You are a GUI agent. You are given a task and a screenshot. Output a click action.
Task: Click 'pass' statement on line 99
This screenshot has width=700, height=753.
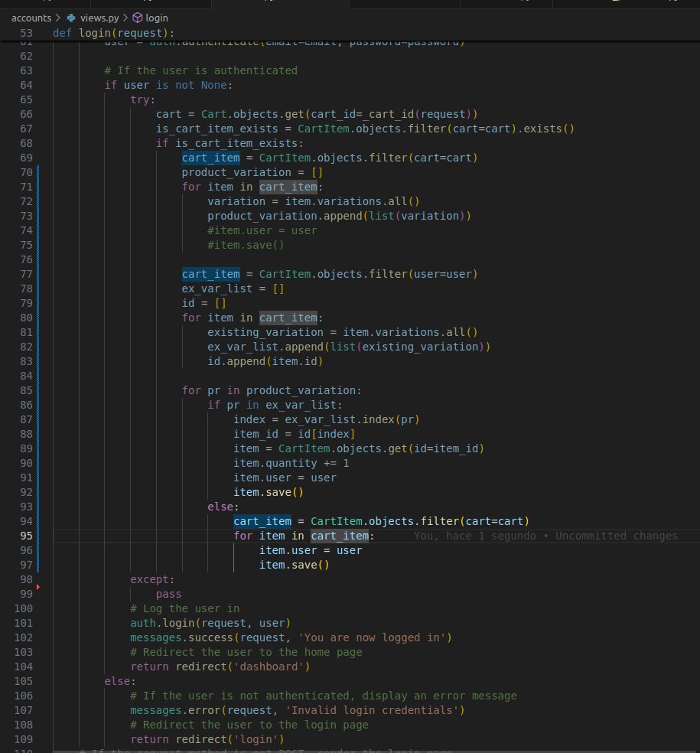point(168,594)
